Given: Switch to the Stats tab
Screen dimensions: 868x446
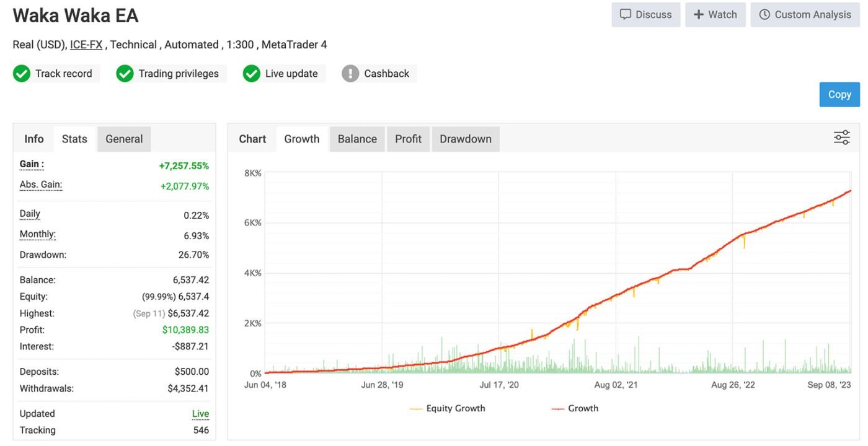Looking at the screenshot, I should point(74,139).
